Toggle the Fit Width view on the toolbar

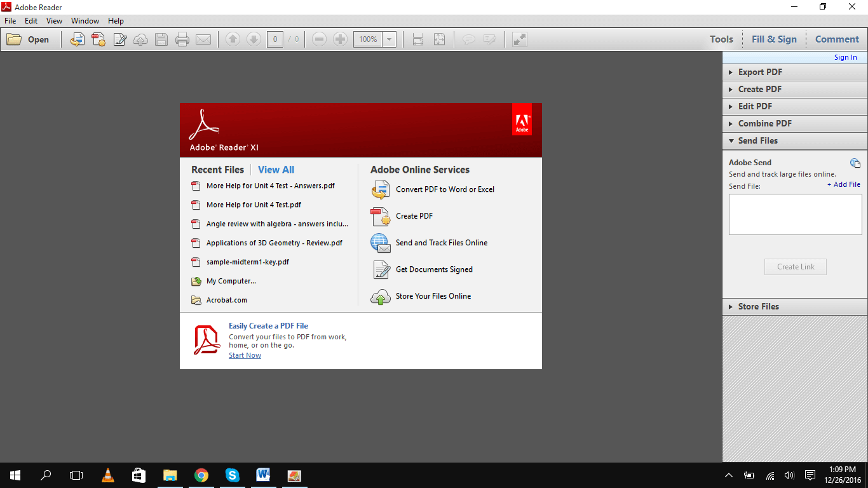pos(418,39)
